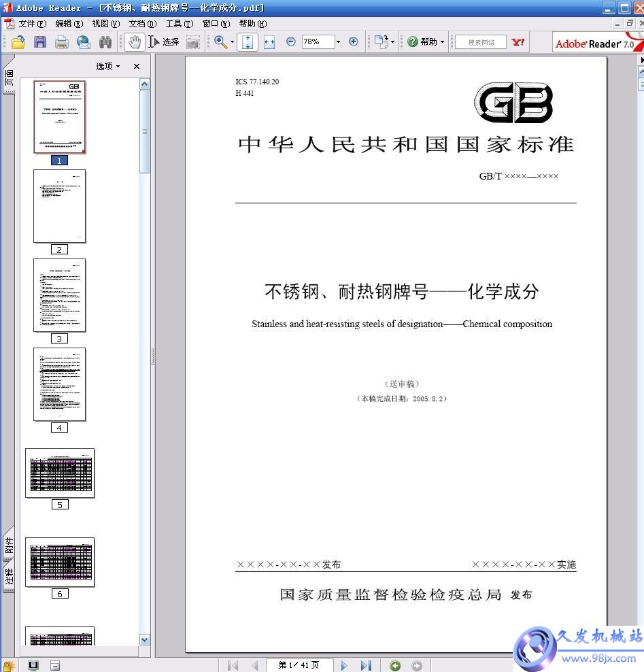Open the 选项 dropdown in the pages panel
This screenshot has height=672, width=644.
107,66
